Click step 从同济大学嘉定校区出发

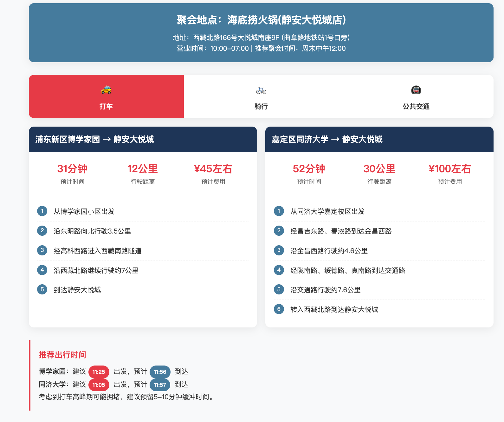click(379, 211)
